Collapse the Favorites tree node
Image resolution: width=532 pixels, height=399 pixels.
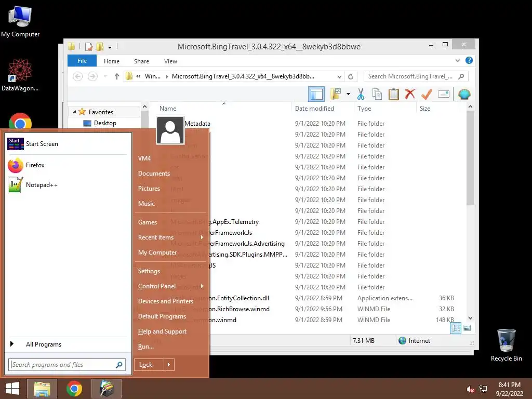(x=74, y=112)
